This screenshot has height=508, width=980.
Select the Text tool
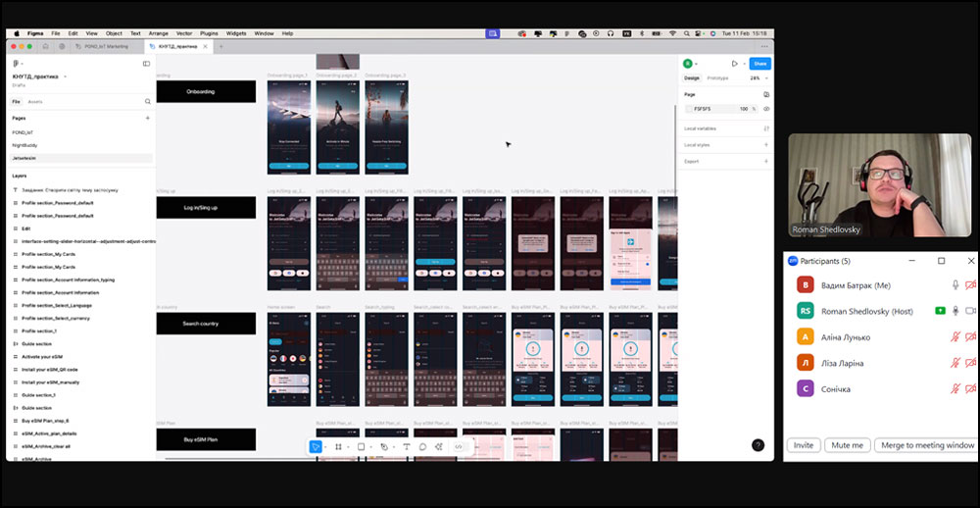click(x=407, y=446)
